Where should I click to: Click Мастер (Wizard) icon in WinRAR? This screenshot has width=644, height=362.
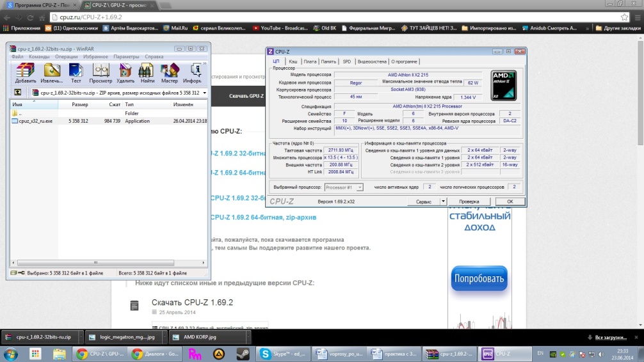coord(169,73)
